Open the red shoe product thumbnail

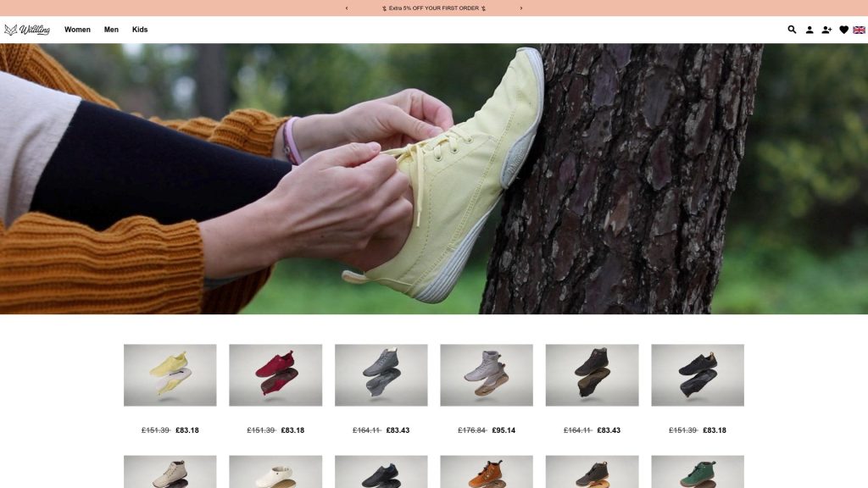[275, 374]
